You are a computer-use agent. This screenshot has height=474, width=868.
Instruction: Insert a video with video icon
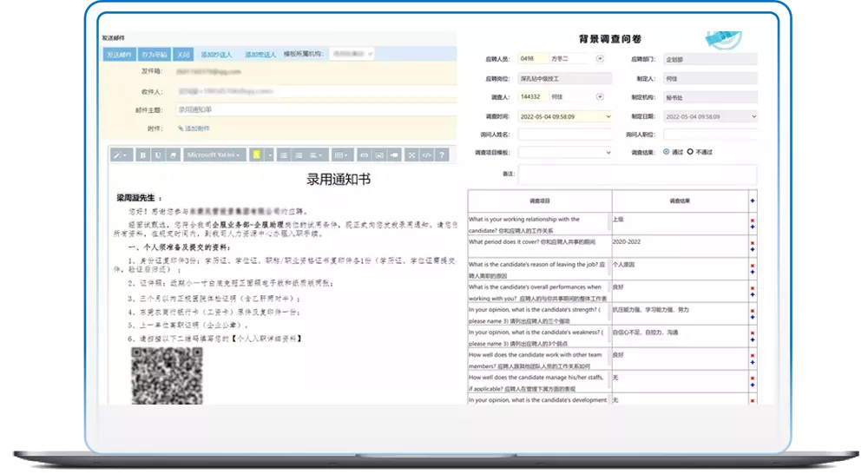pos(394,155)
